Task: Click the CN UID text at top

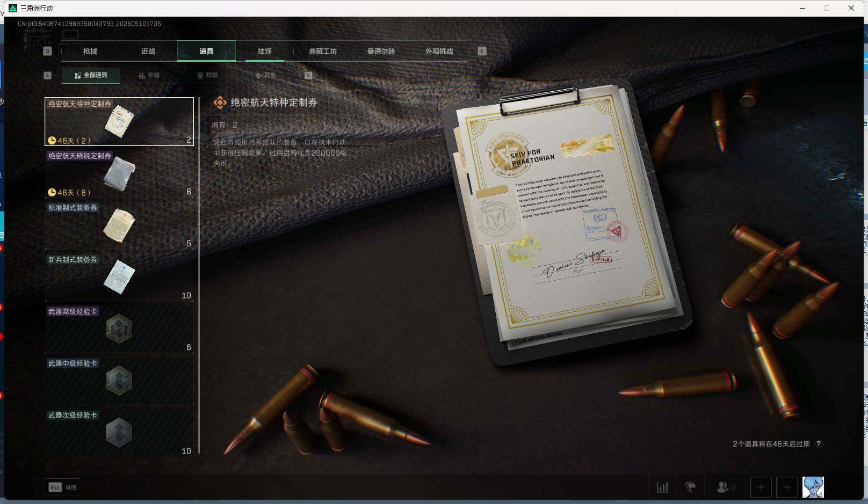Action: (89, 24)
